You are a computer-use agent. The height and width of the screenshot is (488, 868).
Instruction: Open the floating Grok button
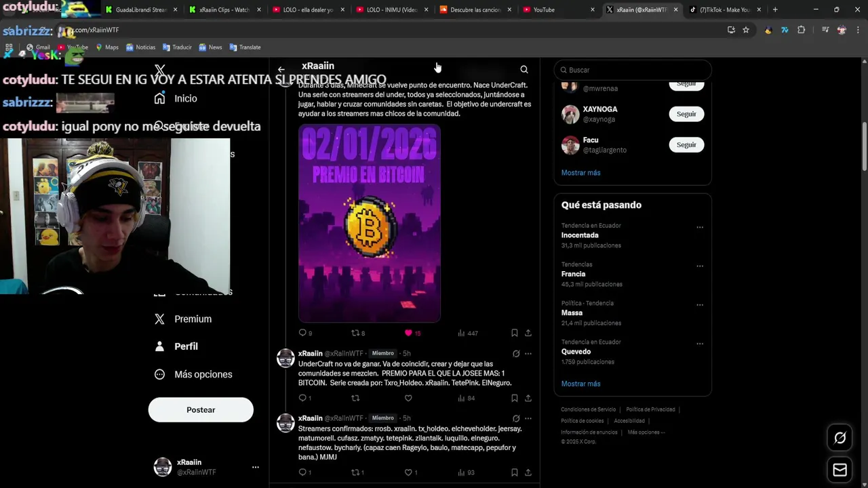click(x=840, y=438)
